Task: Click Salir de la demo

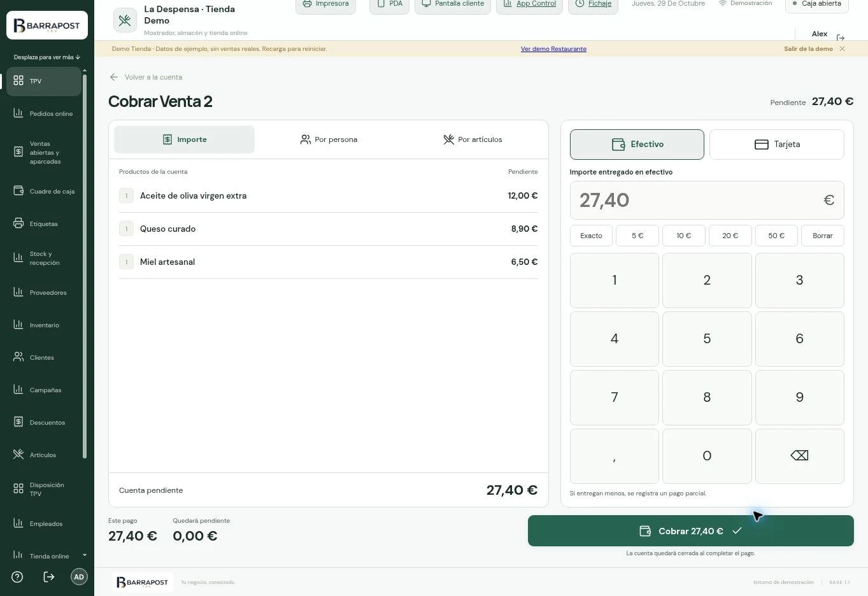Action: pos(808,49)
